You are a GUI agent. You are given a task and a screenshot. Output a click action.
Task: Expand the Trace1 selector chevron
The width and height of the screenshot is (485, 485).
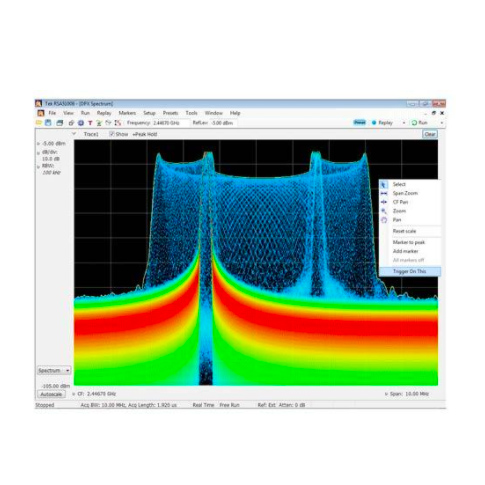(x=74, y=134)
